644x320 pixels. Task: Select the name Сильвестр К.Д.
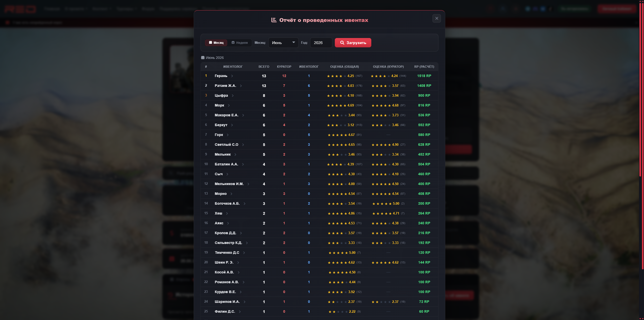click(x=228, y=243)
